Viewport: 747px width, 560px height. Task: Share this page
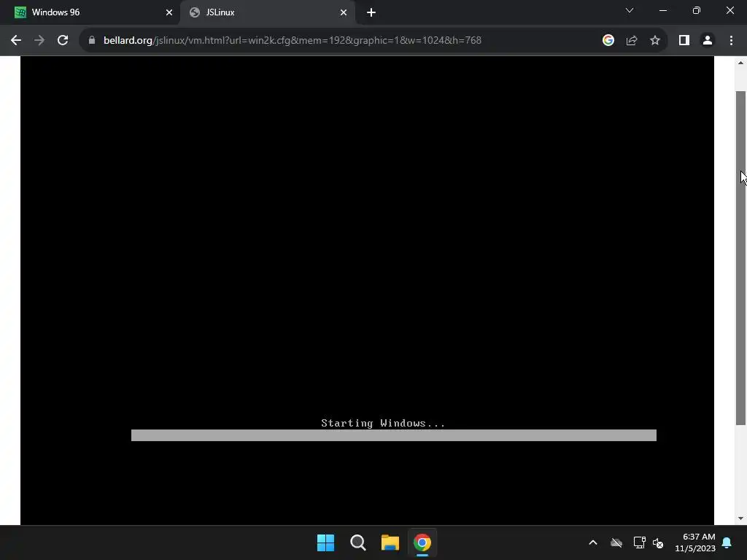coord(632,40)
